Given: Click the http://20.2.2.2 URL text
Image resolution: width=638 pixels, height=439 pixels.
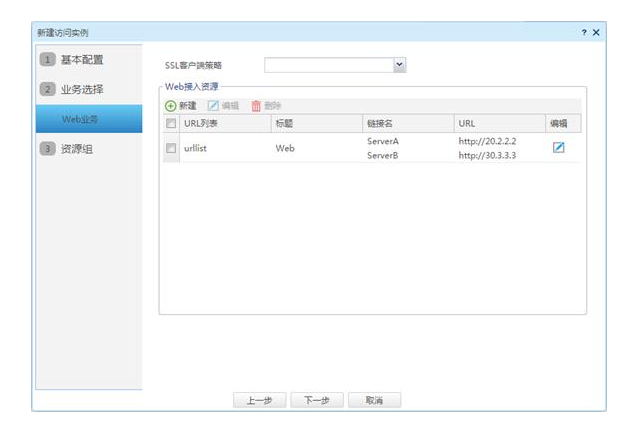Looking at the screenshot, I should pyautogui.click(x=487, y=141).
